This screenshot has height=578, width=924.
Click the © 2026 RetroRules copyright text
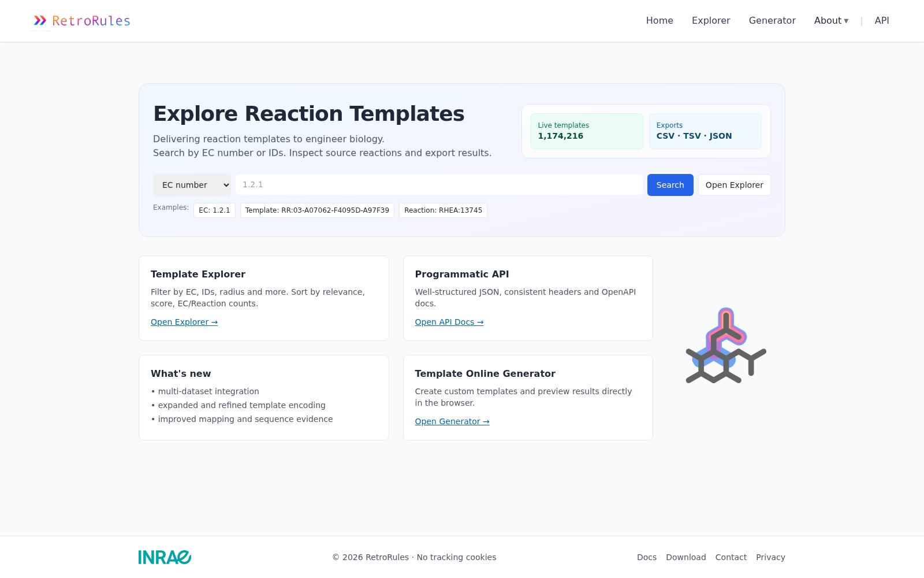pos(414,557)
